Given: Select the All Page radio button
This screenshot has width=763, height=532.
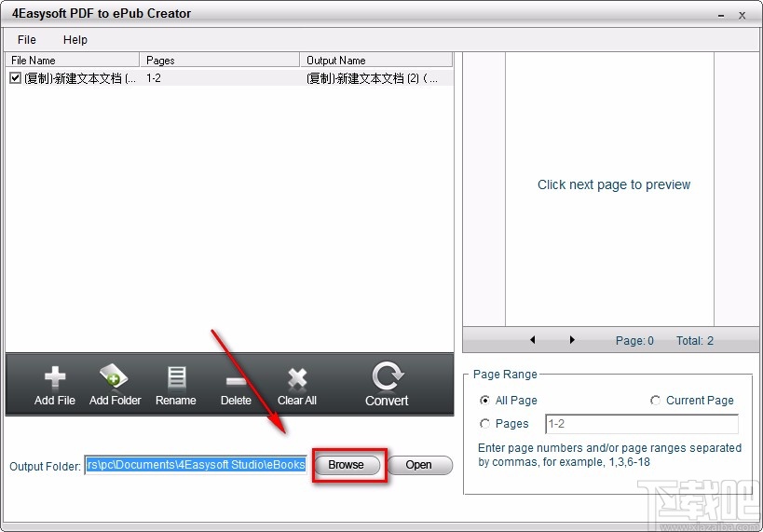Looking at the screenshot, I should 484,400.
